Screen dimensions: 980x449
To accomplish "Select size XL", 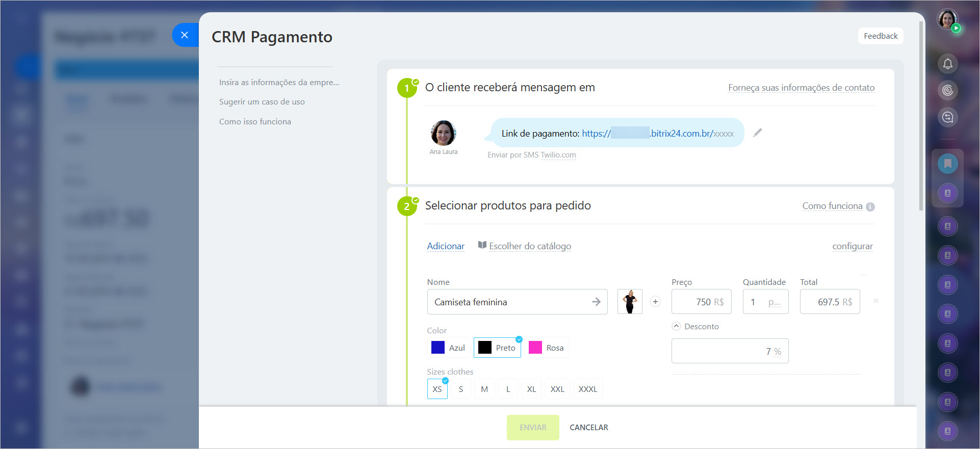I will (x=531, y=389).
